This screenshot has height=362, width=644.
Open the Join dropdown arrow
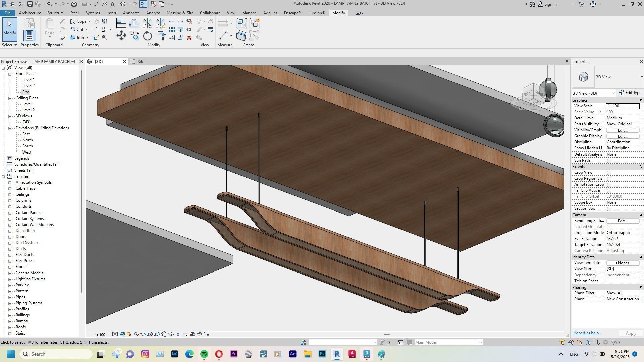[x=87, y=38]
